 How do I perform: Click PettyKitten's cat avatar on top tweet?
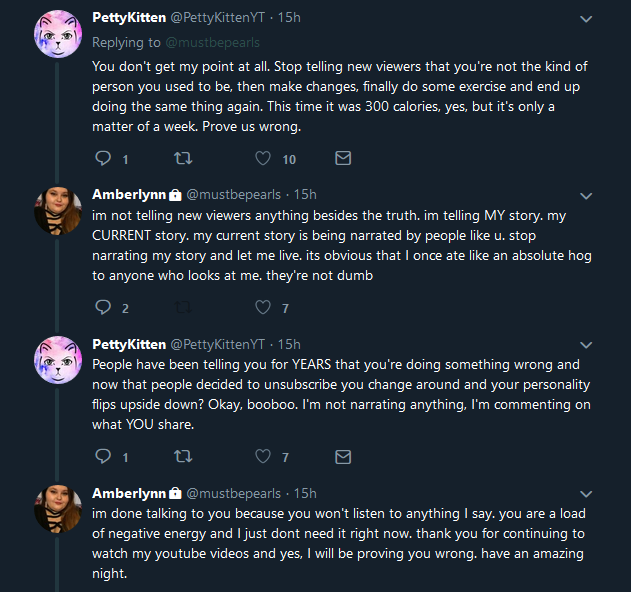click(x=58, y=34)
